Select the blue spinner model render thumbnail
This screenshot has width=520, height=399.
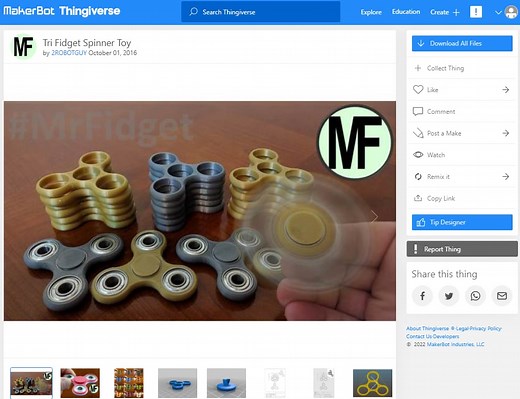click(x=177, y=383)
